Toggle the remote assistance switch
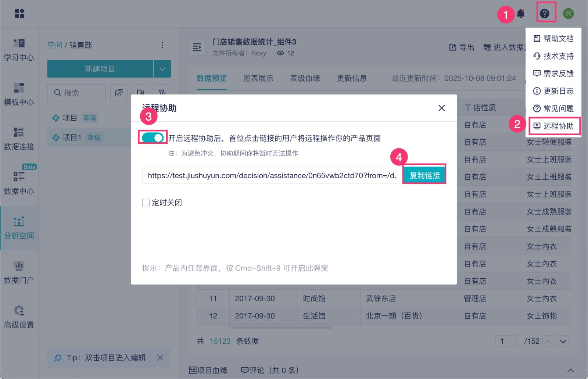The height and width of the screenshot is (379, 588). click(153, 138)
